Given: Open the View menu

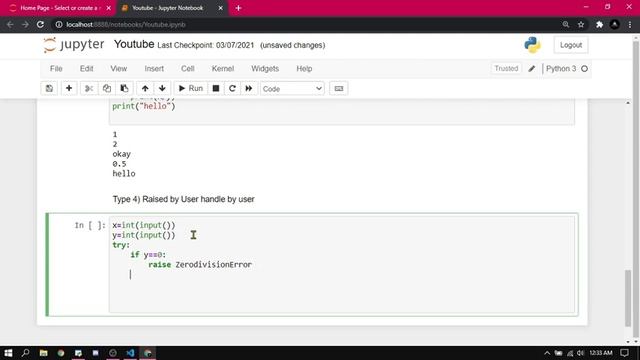Looking at the screenshot, I should [x=119, y=69].
